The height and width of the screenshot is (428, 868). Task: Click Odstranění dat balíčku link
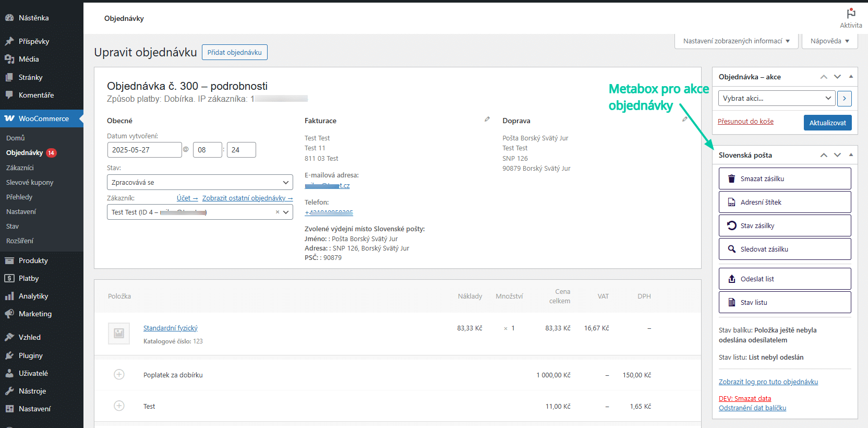pyautogui.click(x=752, y=408)
